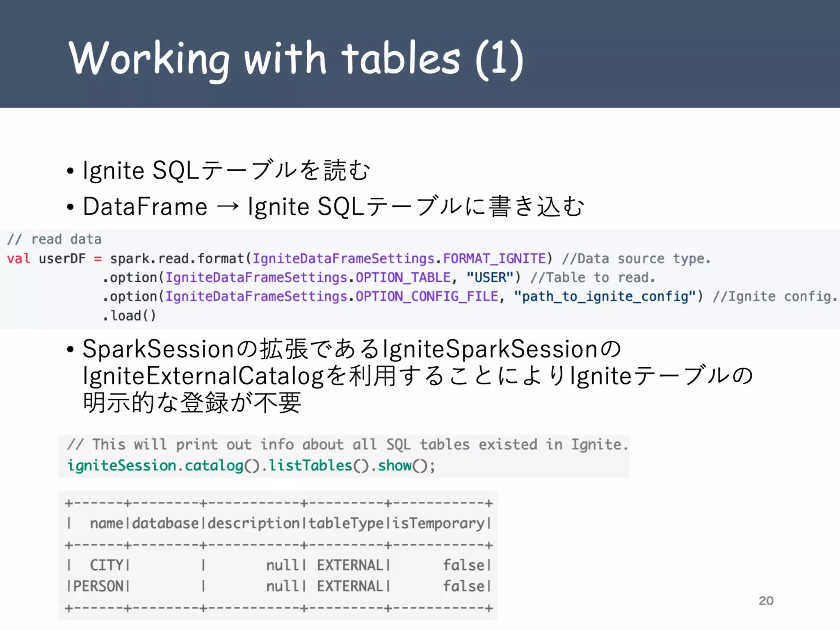Click "false" in the CITY row
Image resolution: width=840 pixels, height=630 pixels.
[464, 565]
